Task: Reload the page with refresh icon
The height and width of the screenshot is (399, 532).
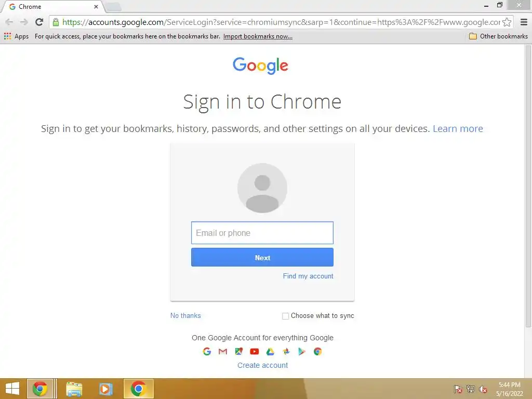Action: click(x=39, y=22)
